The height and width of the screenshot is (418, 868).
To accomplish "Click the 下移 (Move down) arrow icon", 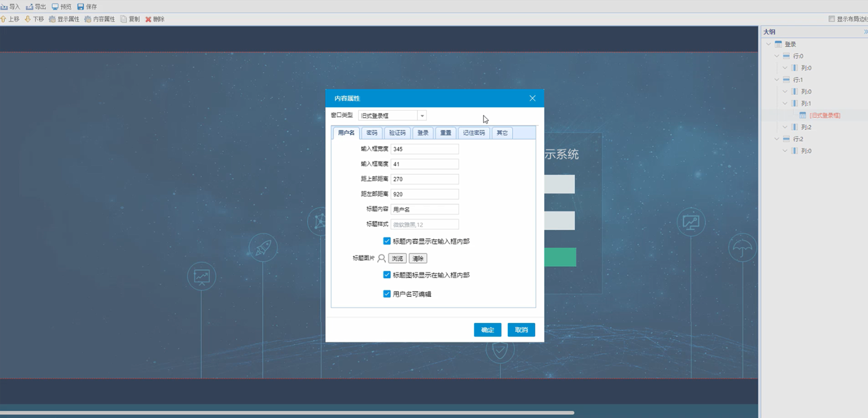I will pos(28,19).
